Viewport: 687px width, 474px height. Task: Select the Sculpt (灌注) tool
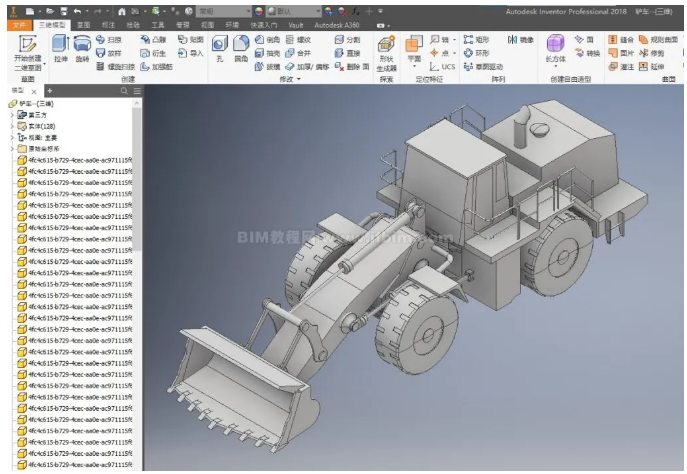click(621, 67)
